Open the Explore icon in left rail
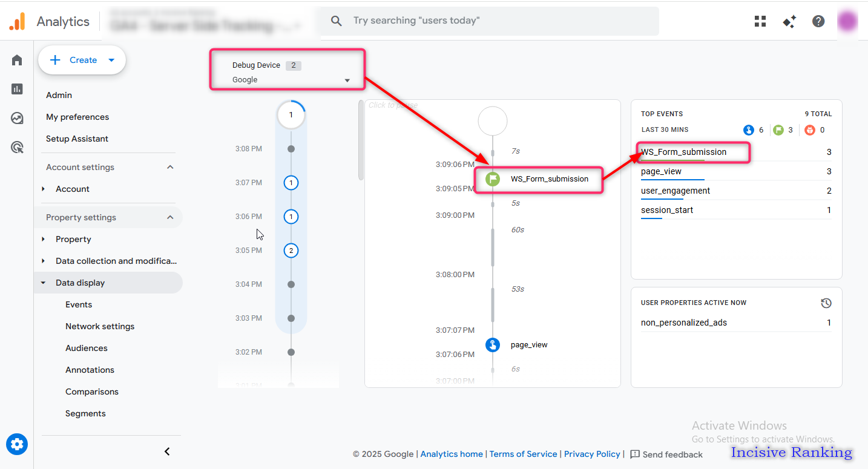Image resolution: width=868 pixels, height=469 pixels. [x=17, y=118]
